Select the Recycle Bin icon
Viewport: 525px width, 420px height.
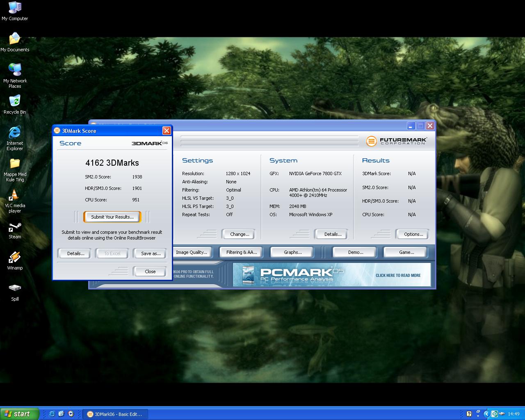pos(15,105)
